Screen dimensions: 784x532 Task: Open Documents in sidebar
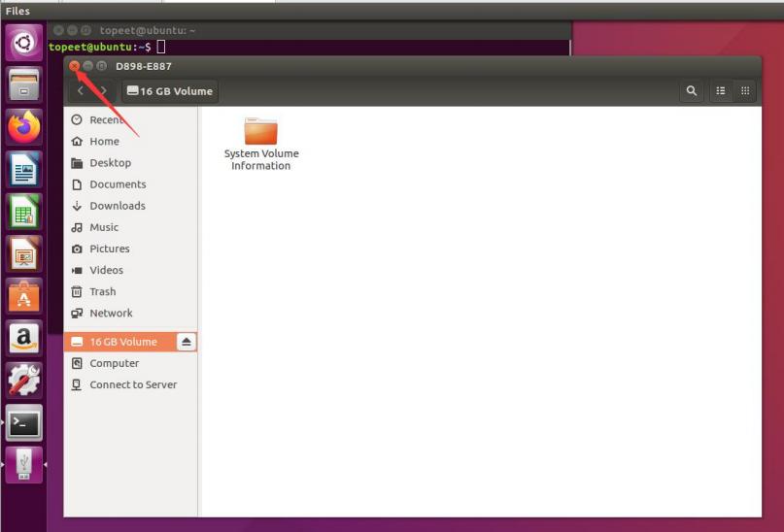(x=130, y=184)
